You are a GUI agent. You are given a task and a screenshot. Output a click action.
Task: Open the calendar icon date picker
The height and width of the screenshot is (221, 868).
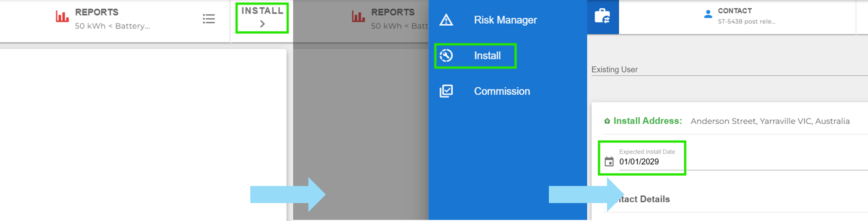click(609, 162)
